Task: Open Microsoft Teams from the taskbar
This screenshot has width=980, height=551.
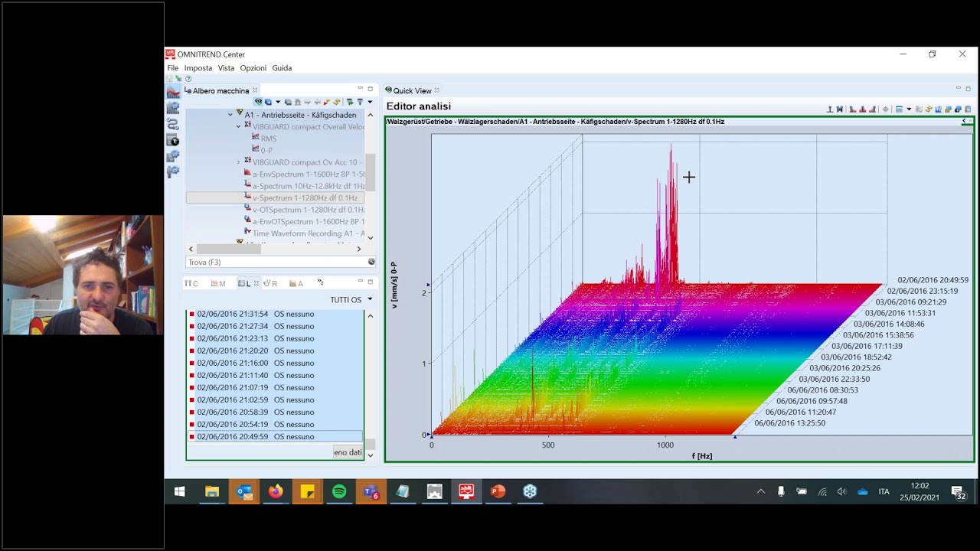Action: 371,491
